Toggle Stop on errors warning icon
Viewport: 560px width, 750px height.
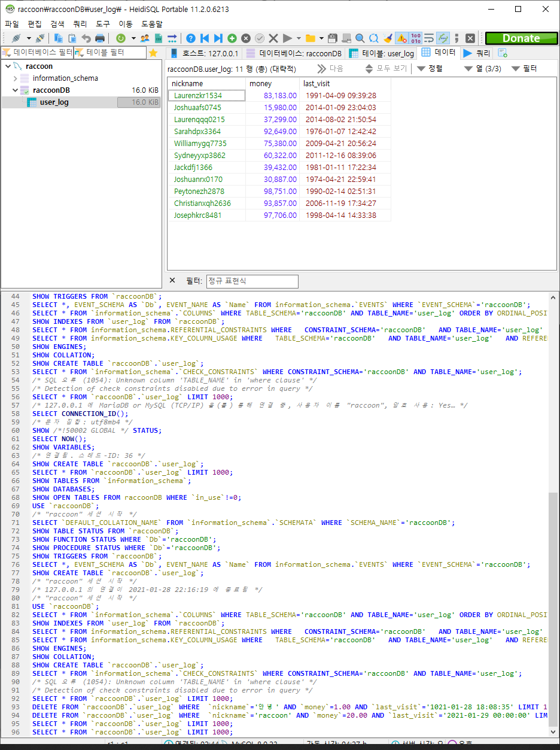click(401, 38)
